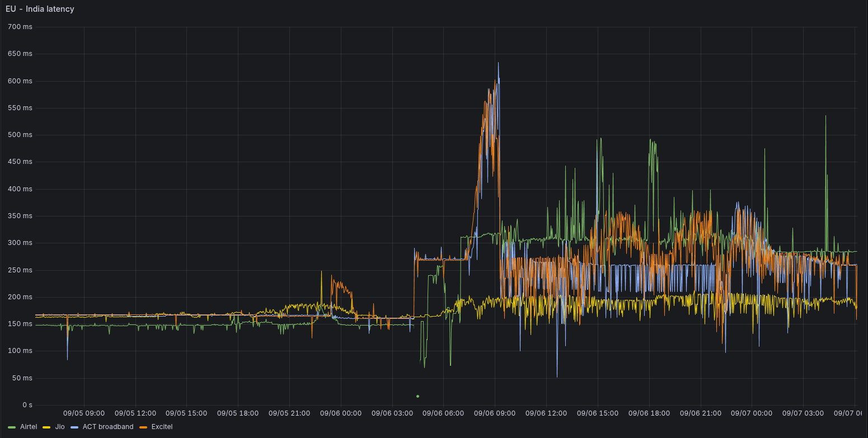Open color picker for Airtel green swatch
This screenshot has width=868, height=438.
12,427
